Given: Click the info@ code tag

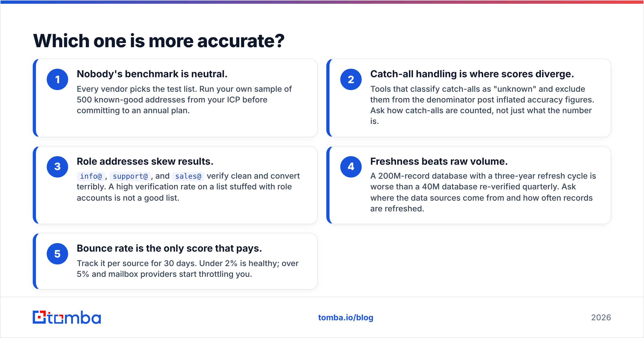Looking at the screenshot, I should click(91, 176).
